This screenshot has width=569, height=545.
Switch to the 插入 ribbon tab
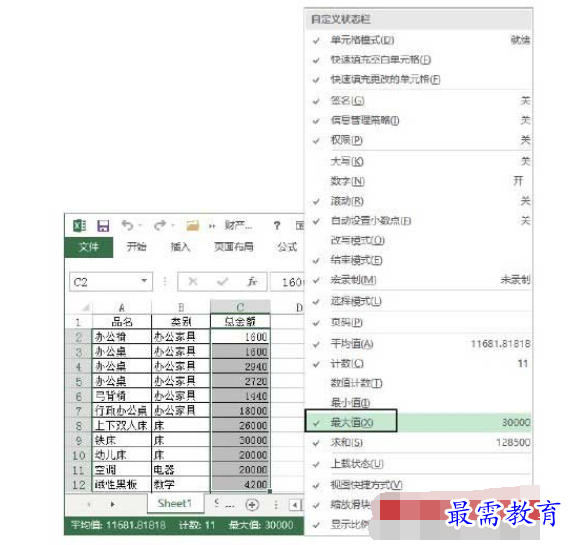pyautogui.click(x=180, y=247)
